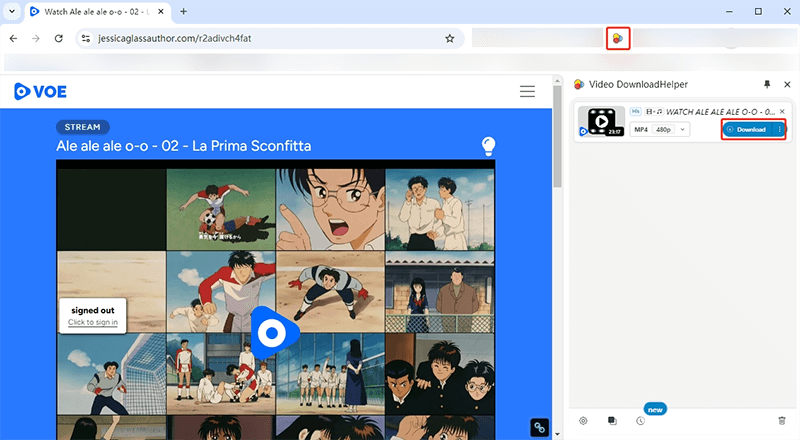Close the 'Watch Ale ale ale o-o' tab
800x440 pixels.
[161, 11]
